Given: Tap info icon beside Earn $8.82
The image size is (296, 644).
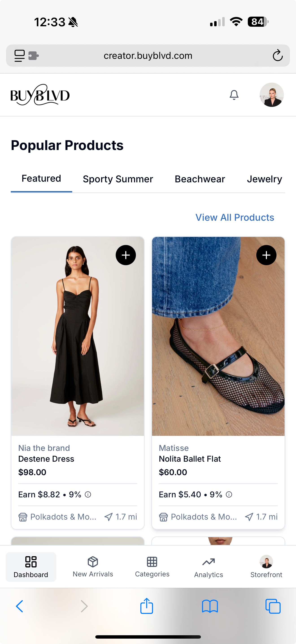Looking at the screenshot, I should click(88, 494).
